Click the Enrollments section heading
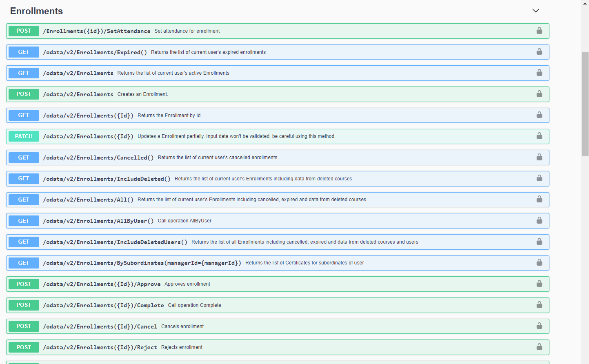This screenshot has height=364, width=589. [36, 11]
